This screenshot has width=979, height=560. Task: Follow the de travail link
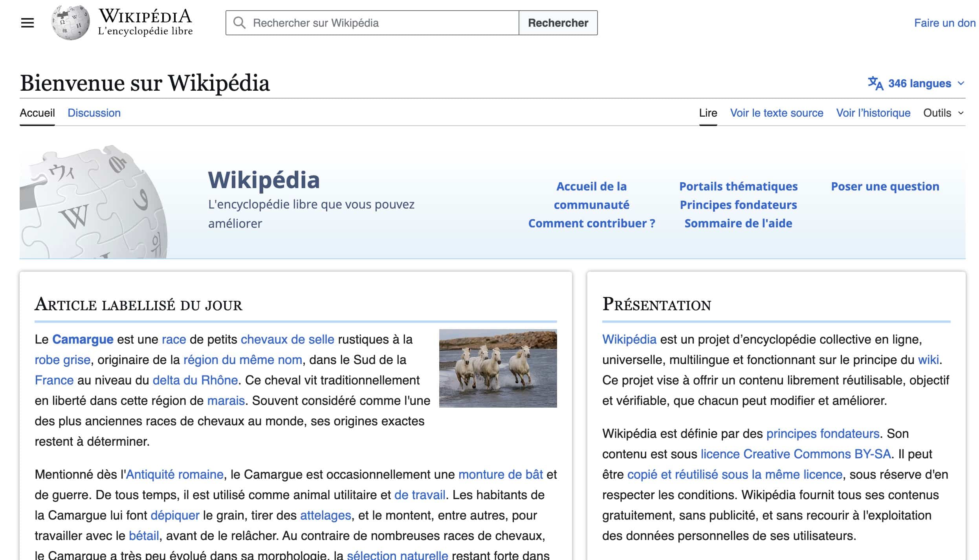tap(420, 495)
